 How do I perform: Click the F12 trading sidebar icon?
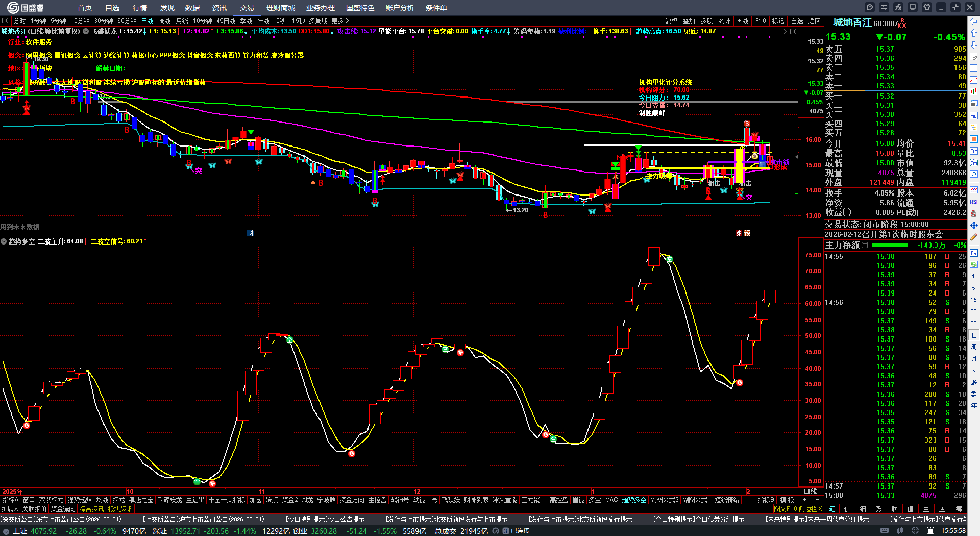[974, 151]
